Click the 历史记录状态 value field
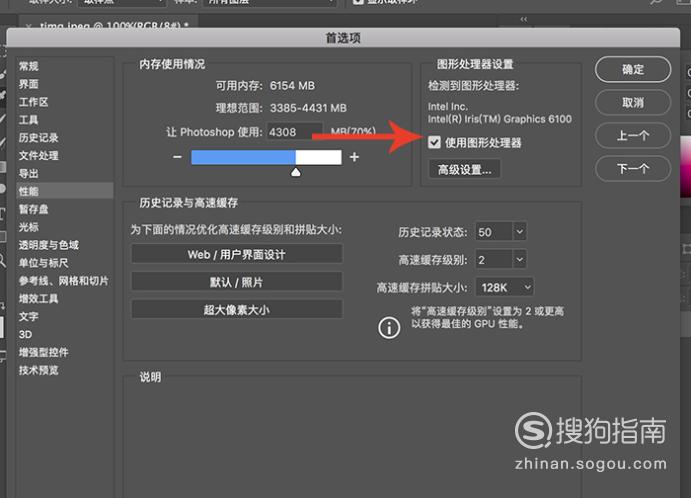The width and height of the screenshot is (691, 498). click(x=494, y=232)
